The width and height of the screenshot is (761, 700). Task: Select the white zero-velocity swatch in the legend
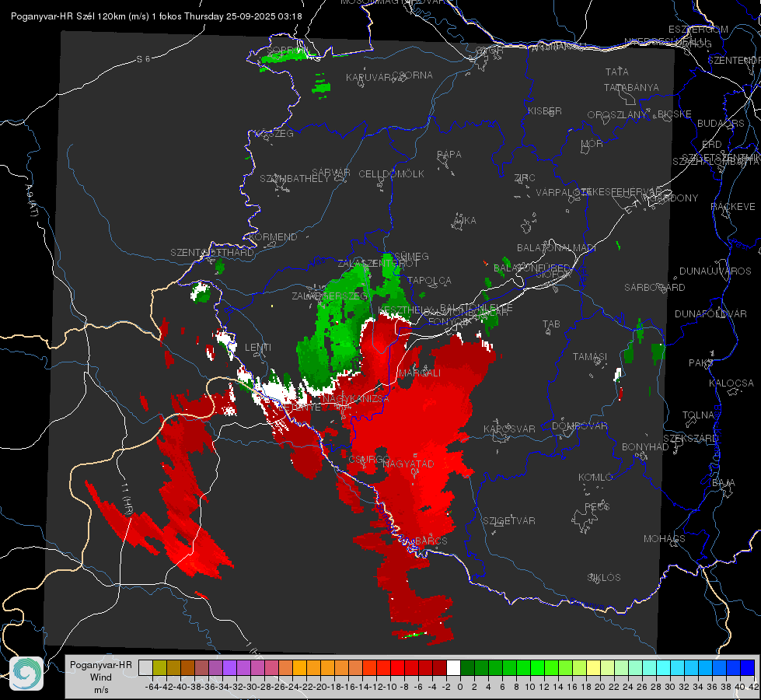[x=453, y=667]
